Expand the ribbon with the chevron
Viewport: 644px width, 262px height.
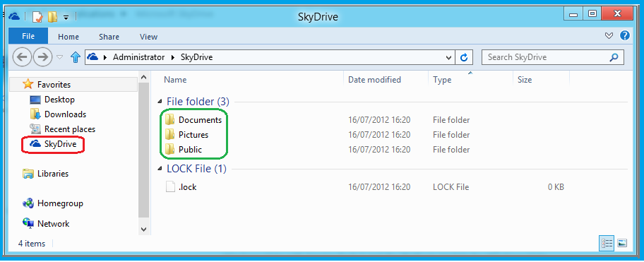tap(609, 36)
